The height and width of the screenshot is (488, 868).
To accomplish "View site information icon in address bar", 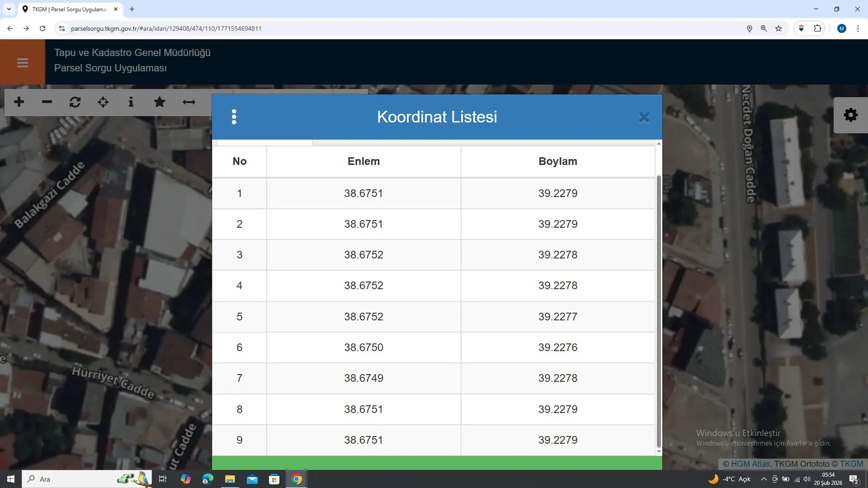I will tap(62, 28).
